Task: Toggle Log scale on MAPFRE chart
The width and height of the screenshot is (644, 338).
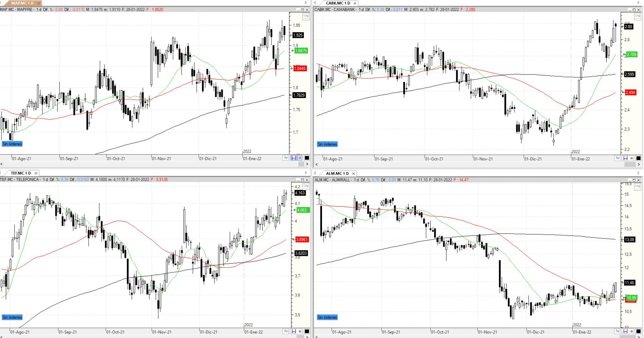Action: (x=306, y=16)
